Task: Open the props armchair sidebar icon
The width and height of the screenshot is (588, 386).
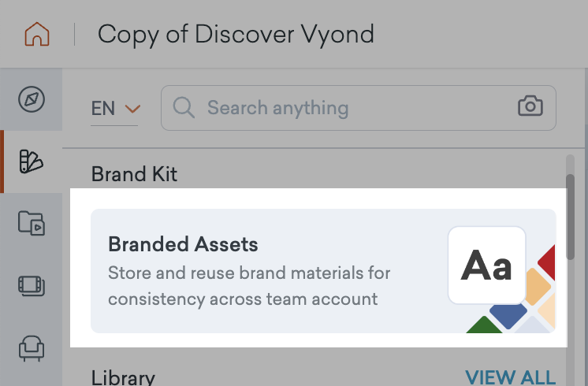Action: (32, 347)
